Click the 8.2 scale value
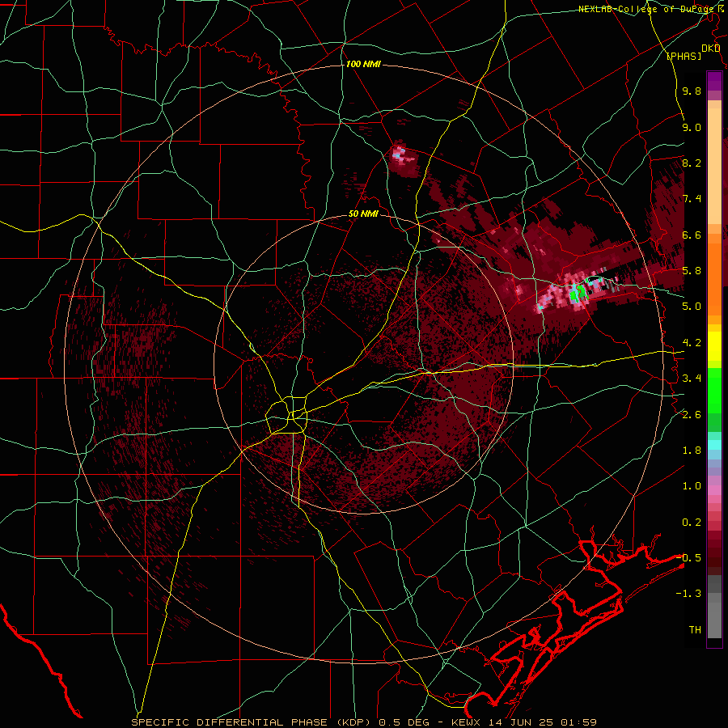This screenshot has width=728, height=728. (x=692, y=163)
